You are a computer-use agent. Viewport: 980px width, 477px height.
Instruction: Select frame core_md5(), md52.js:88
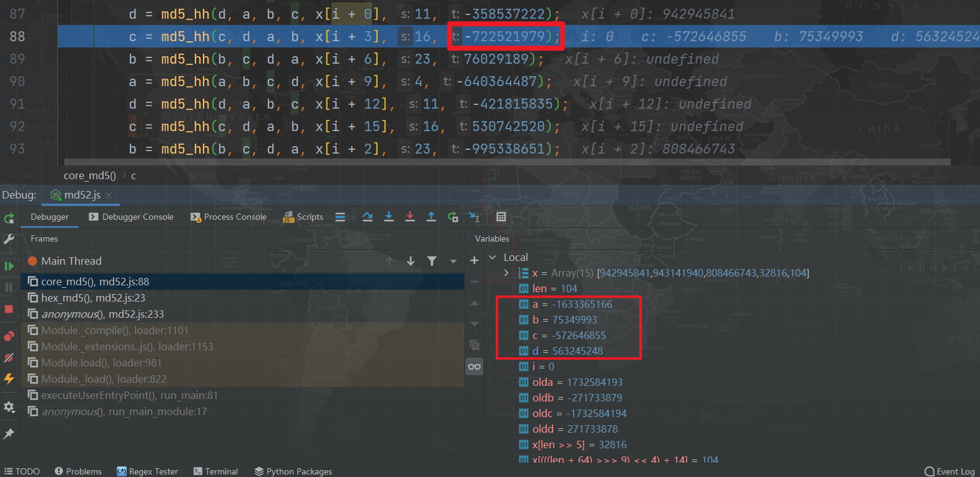tap(243, 282)
